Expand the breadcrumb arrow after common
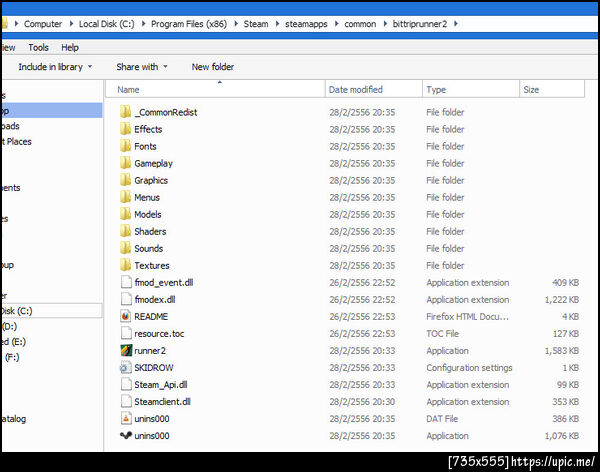This screenshot has width=600, height=472. [x=385, y=24]
